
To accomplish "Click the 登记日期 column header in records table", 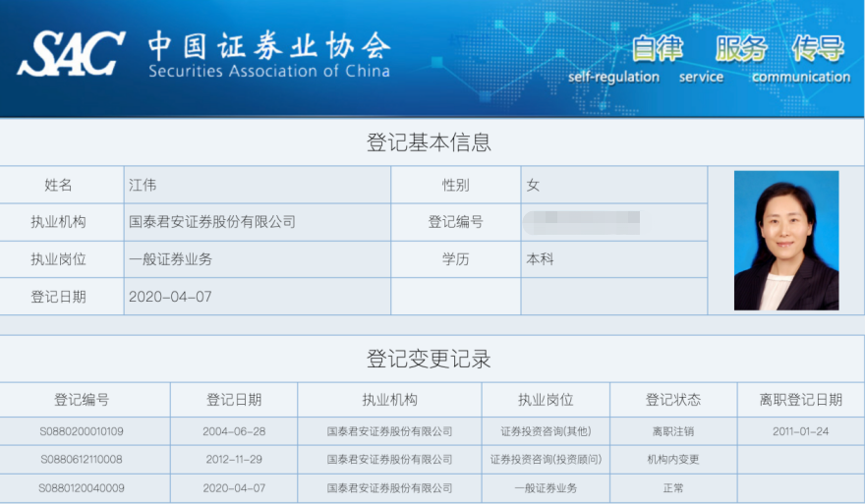I will (x=234, y=400).
